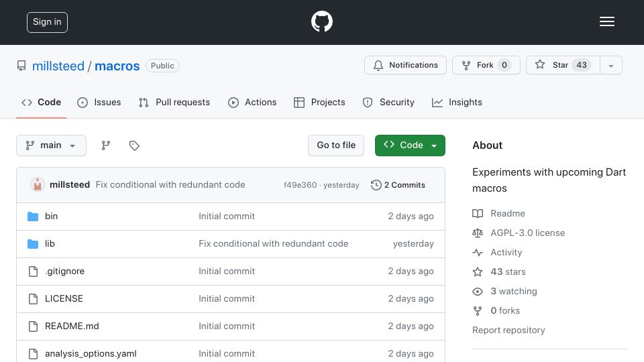Open the .gitignore file
Screen dimensions: 644x362
click(x=65, y=271)
